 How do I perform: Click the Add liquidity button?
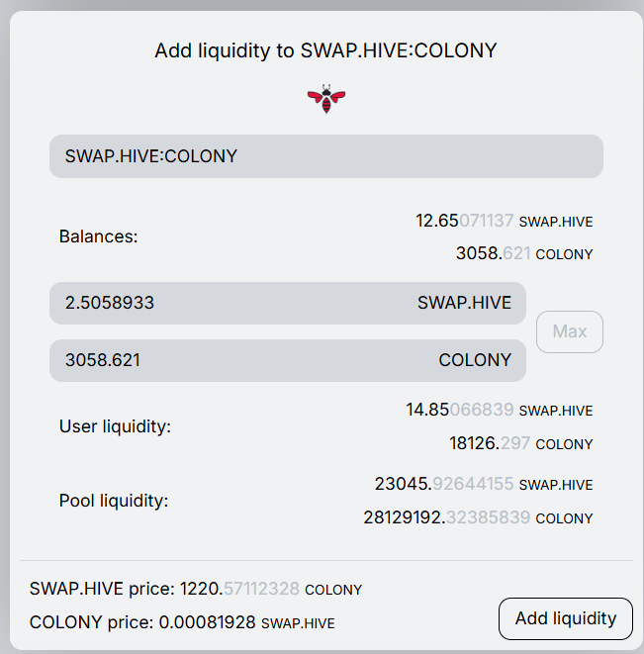click(x=565, y=618)
